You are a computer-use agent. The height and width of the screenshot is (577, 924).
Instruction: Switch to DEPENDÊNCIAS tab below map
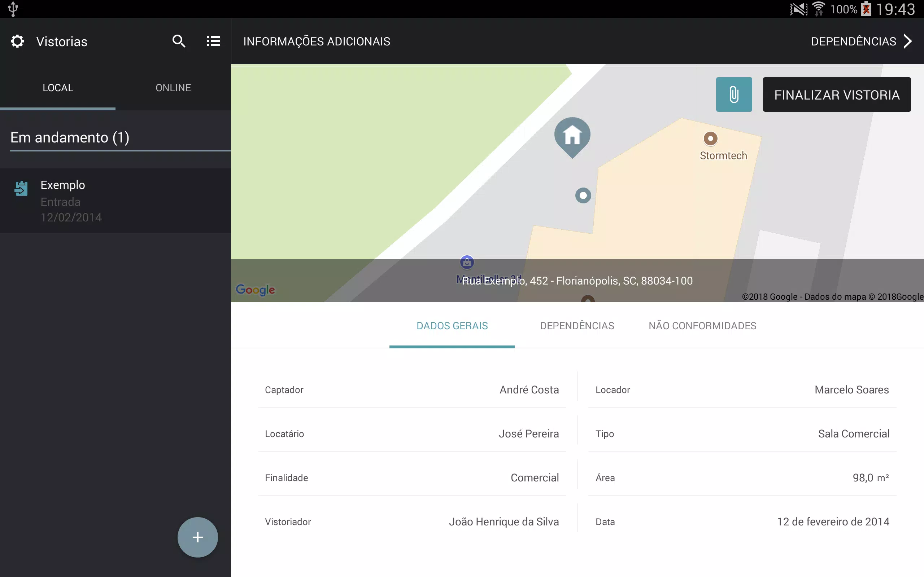pyautogui.click(x=577, y=326)
